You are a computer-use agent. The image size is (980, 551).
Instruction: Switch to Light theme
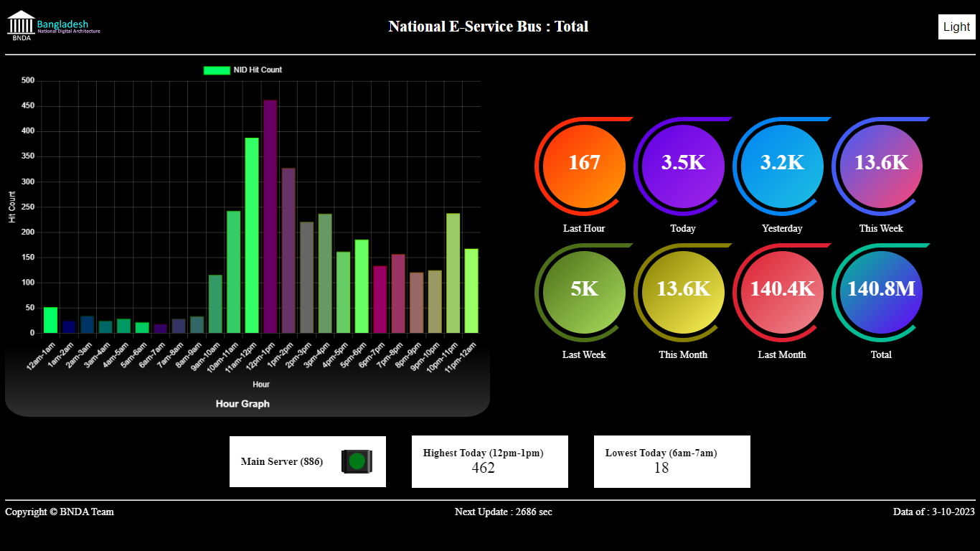956,27
